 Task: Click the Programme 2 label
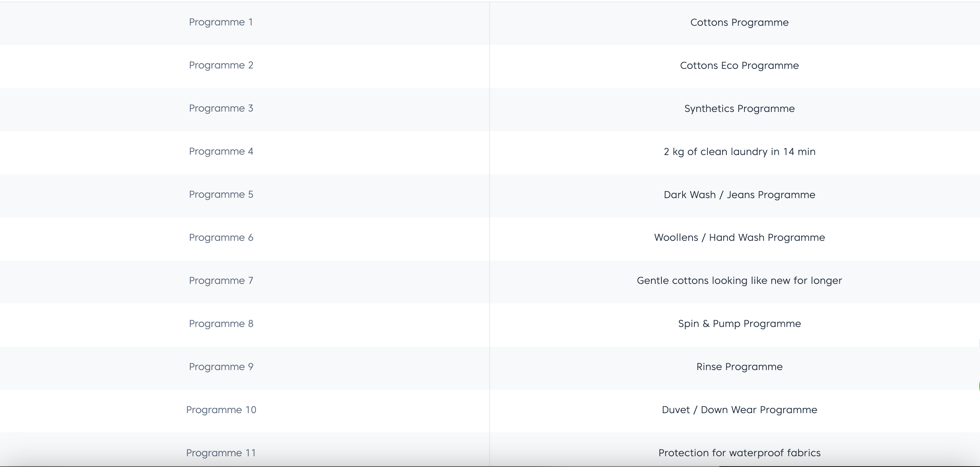221,65
